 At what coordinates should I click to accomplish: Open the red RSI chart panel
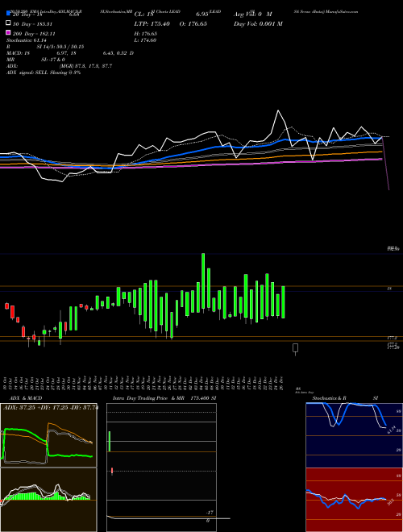tap(354, 500)
